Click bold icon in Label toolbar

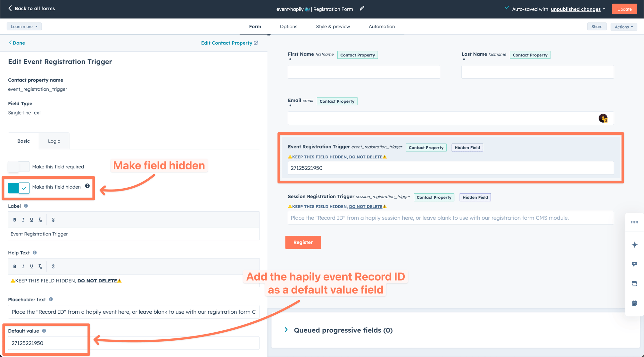click(x=14, y=220)
